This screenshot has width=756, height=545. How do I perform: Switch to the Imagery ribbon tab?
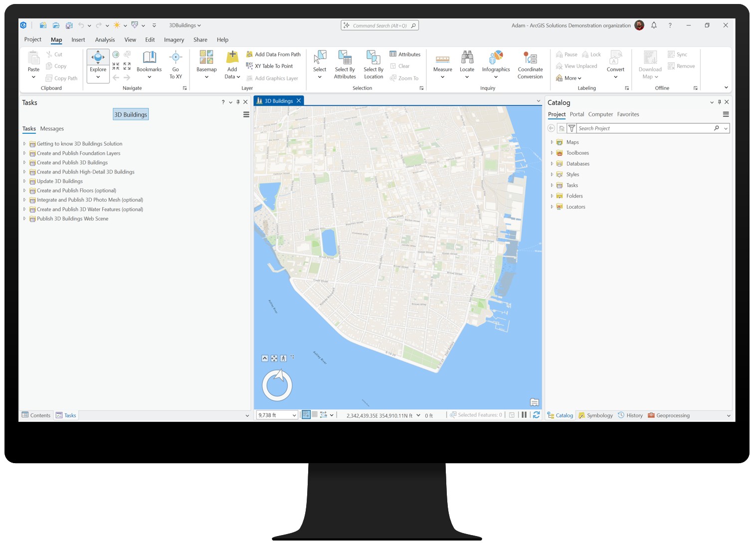(174, 39)
